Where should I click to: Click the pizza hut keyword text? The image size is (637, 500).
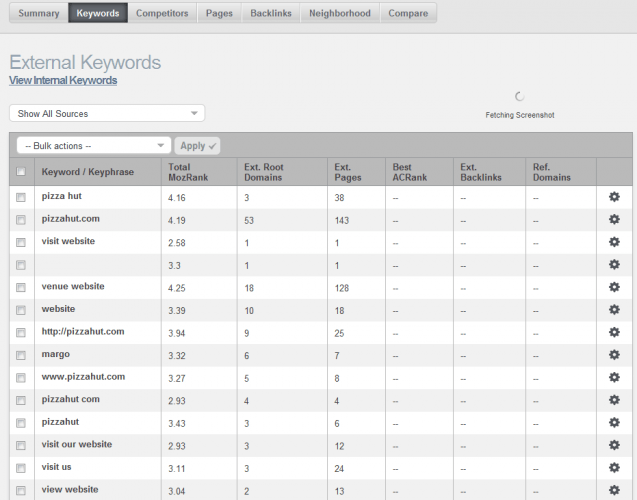(x=62, y=196)
